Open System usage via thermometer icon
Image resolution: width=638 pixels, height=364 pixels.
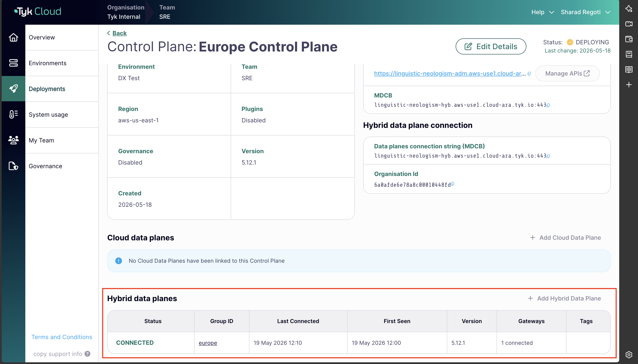pyautogui.click(x=14, y=115)
